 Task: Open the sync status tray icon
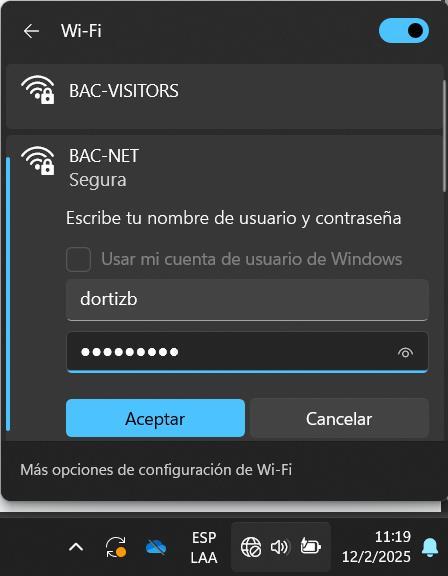pos(116,547)
